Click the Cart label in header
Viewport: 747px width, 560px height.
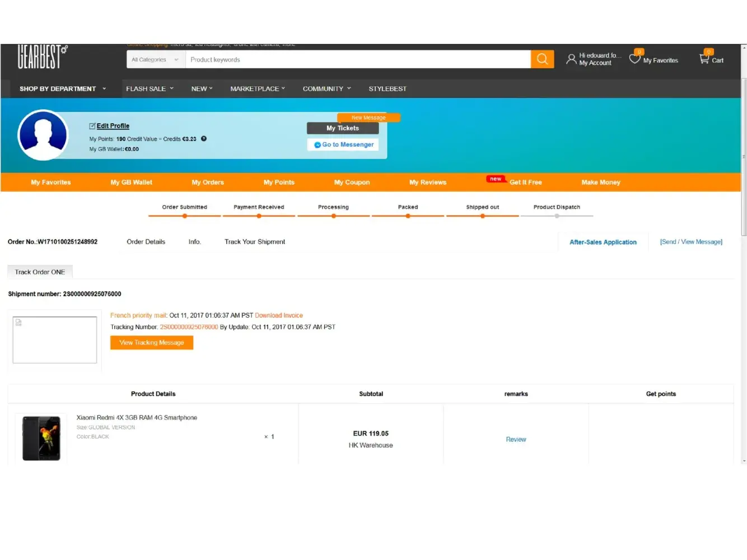717,60
